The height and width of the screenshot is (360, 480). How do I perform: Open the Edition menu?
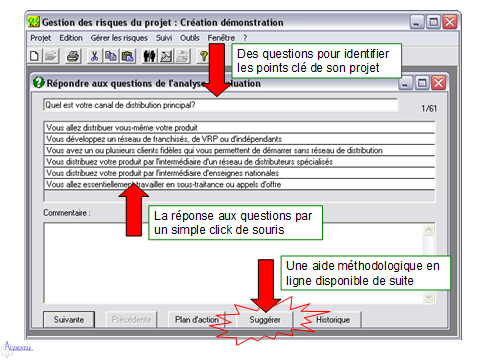[x=71, y=38]
